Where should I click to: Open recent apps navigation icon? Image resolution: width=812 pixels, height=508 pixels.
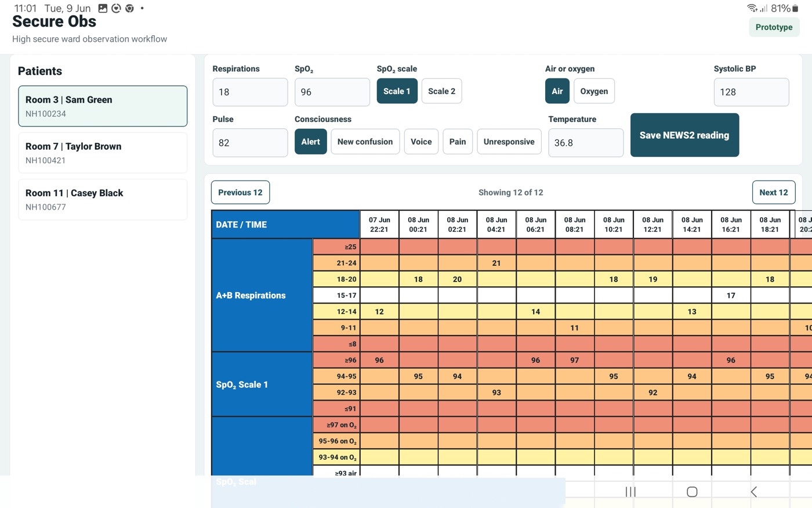click(630, 492)
